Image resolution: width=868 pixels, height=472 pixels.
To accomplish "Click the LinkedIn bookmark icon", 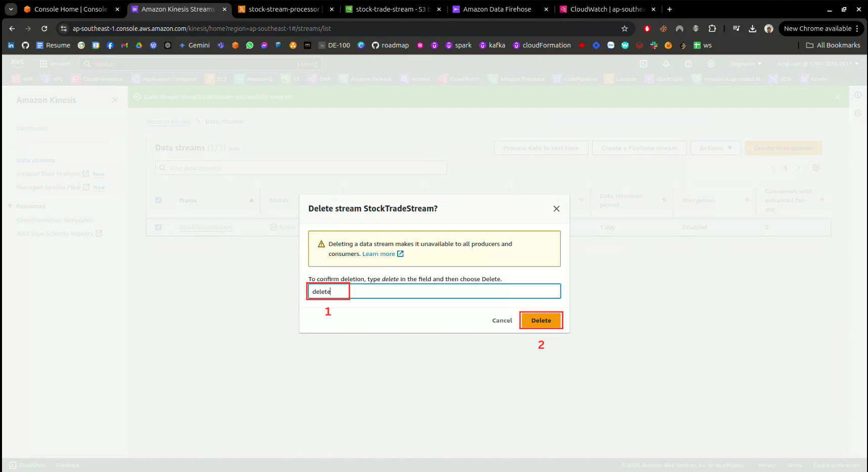I will coord(11,45).
